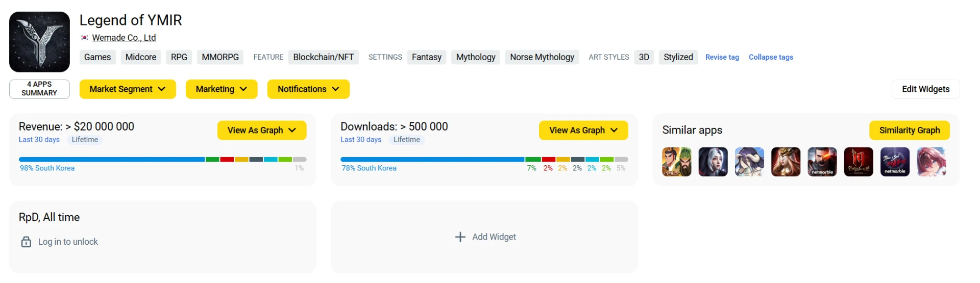Select the horned purple-haired anime character app
The image size is (980, 283).
coord(749,162)
